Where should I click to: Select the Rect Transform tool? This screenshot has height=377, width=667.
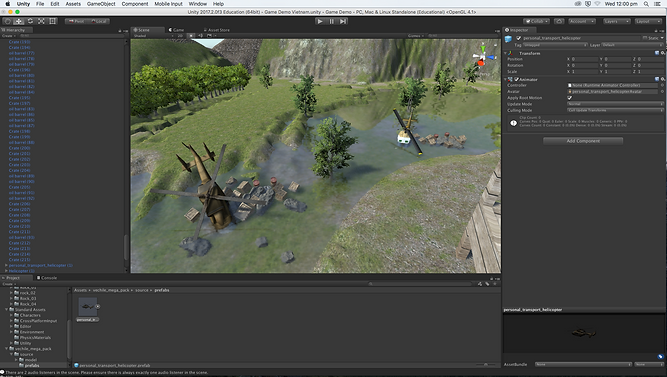click(x=52, y=21)
